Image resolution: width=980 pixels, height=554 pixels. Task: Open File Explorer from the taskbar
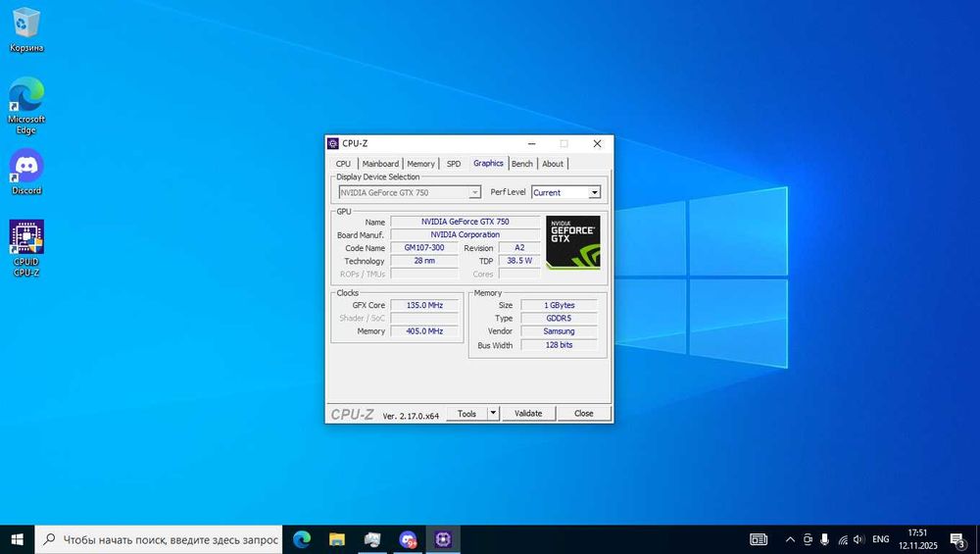tap(337, 539)
